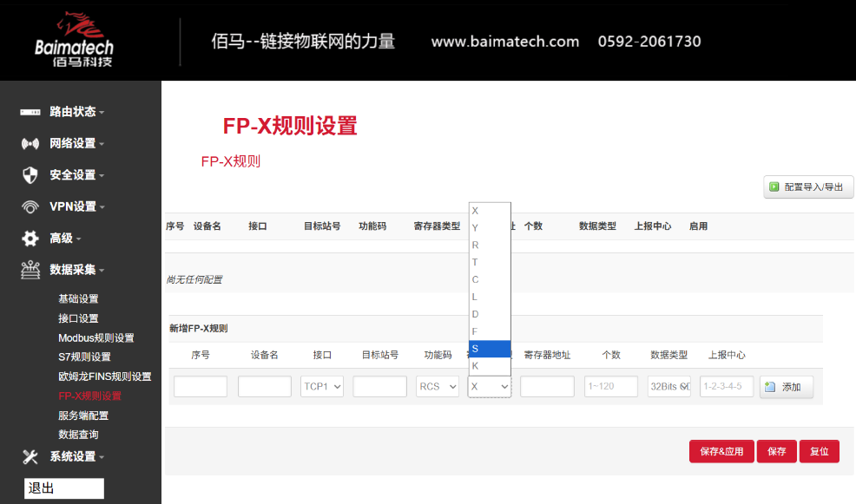Open the TCP1 interface dropdown
The height and width of the screenshot is (504, 856).
[x=321, y=386]
